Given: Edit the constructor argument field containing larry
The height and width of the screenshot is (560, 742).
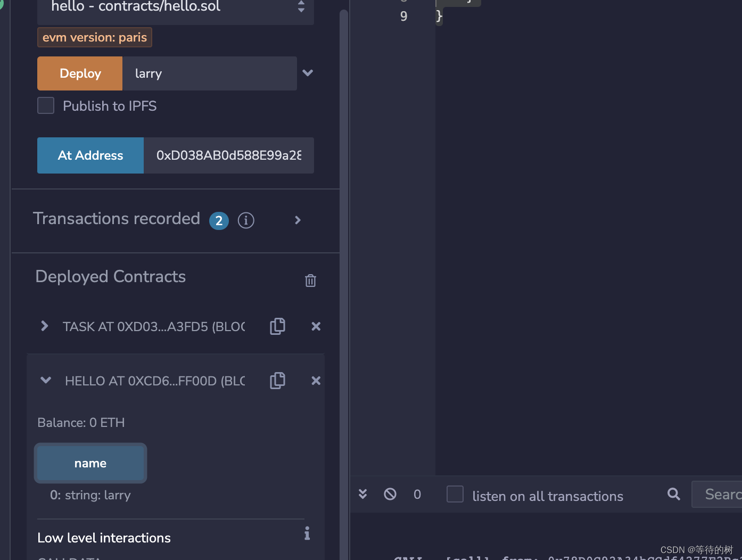Looking at the screenshot, I should click(210, 73).
